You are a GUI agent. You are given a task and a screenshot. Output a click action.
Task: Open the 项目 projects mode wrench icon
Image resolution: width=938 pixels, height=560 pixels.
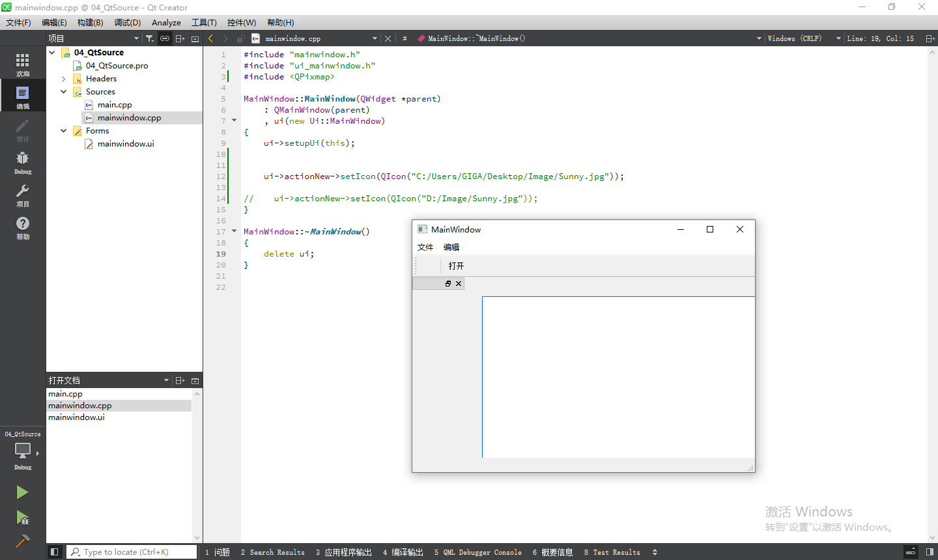click(x=23, y=195)
